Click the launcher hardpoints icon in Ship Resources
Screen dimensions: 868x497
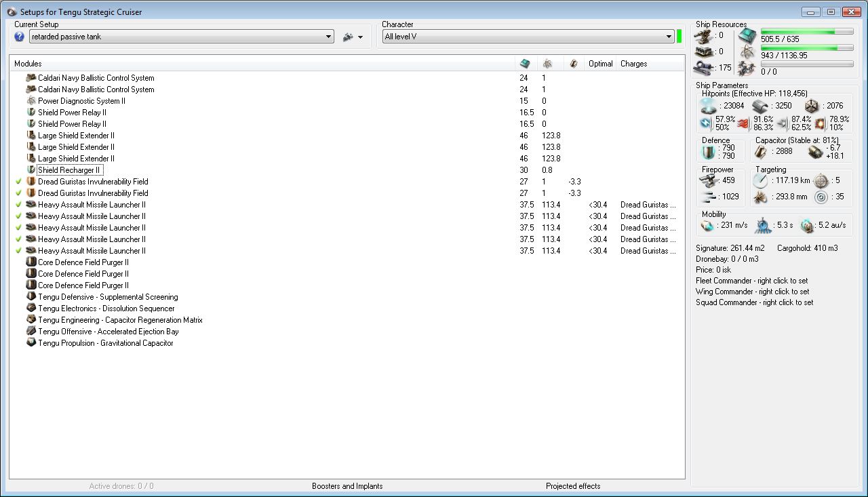click(x=704, y=52)
